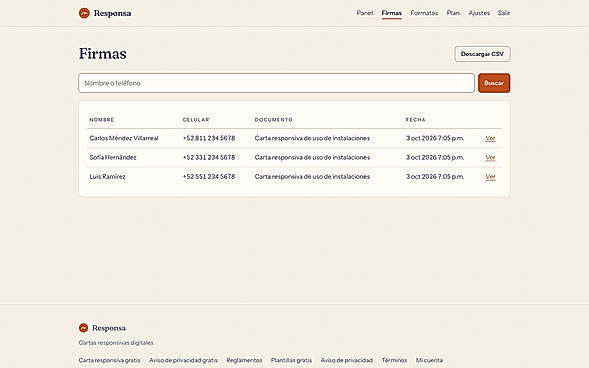Click the document cell in Sofía Hernández row
Viewport: 589px width, 368px height.
click(x=312, y=157)
